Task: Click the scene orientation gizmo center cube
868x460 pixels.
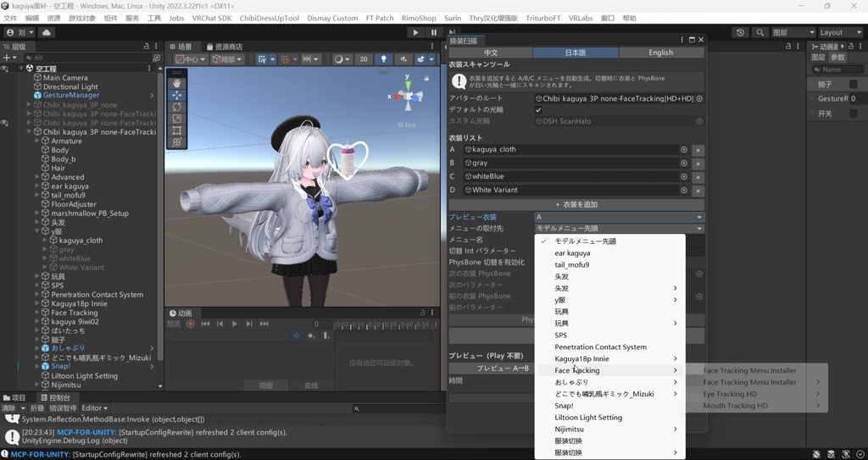Action: pyautogui.click(x=408, y=97)
